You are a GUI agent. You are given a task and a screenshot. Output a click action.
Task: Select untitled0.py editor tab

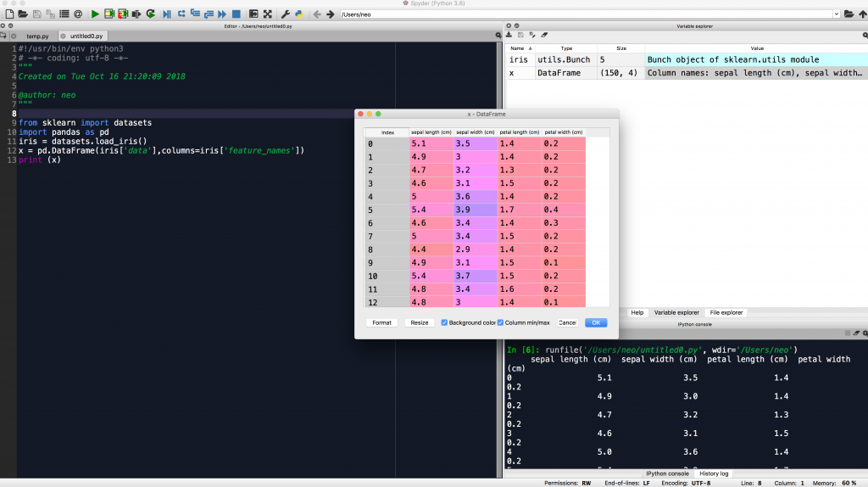tap(86, 36)
